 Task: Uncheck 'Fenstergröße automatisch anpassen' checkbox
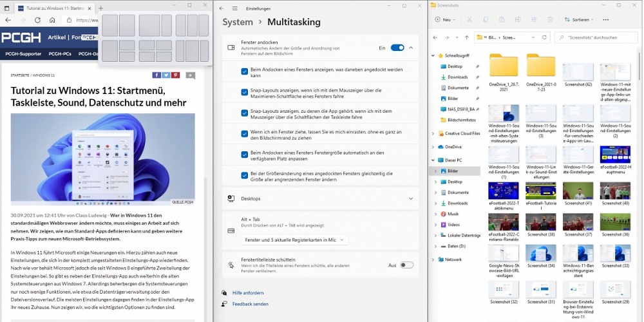244,155
